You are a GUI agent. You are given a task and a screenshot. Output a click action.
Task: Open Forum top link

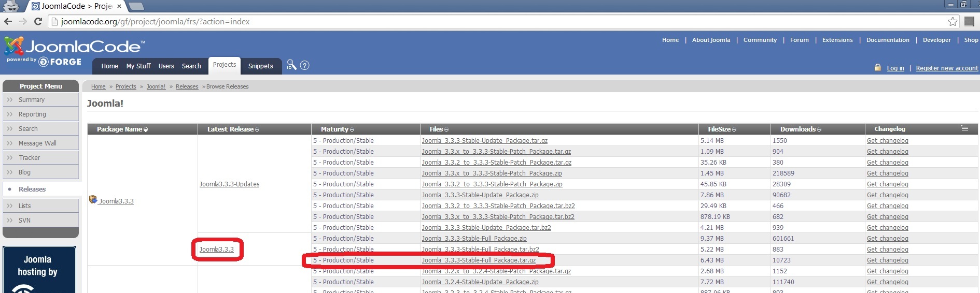pyautogui.click(x=799, y=40)
